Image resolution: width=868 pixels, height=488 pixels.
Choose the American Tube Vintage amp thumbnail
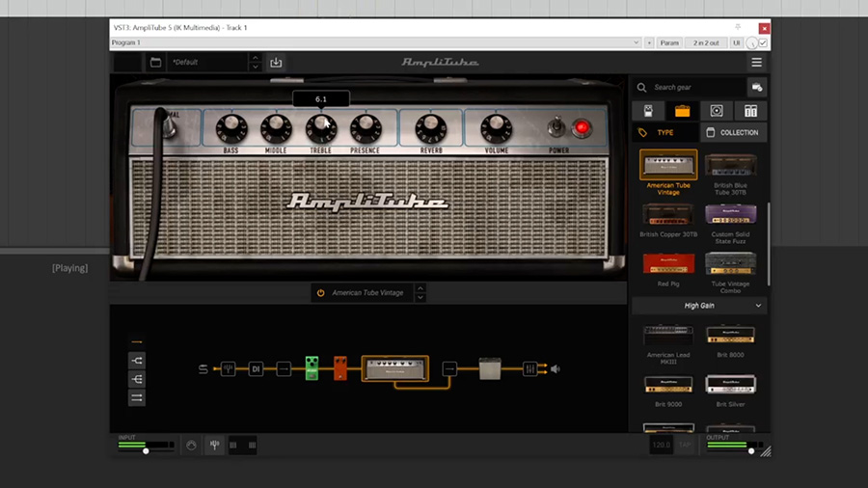pos(668,165)
